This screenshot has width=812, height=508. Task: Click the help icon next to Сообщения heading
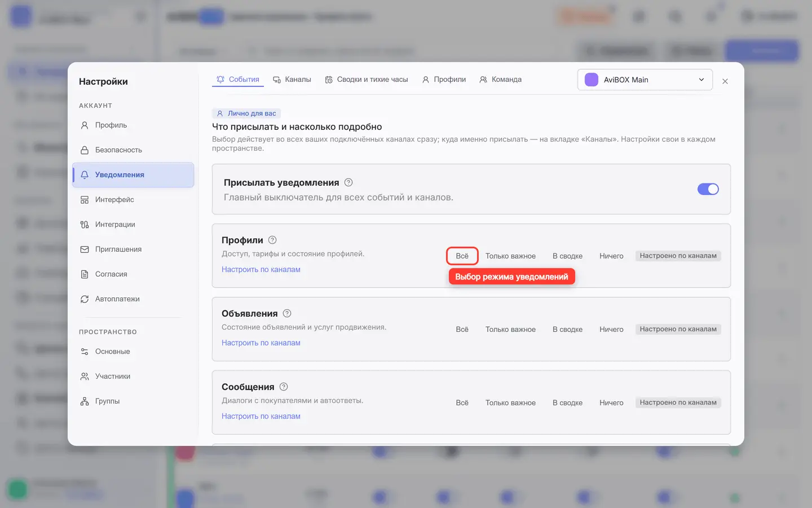pyautogui.click(x=284, y=387)
